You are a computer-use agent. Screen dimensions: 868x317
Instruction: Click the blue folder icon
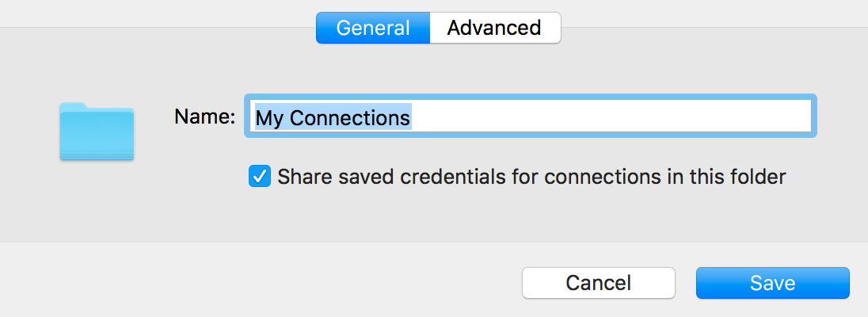coord(97,132)
